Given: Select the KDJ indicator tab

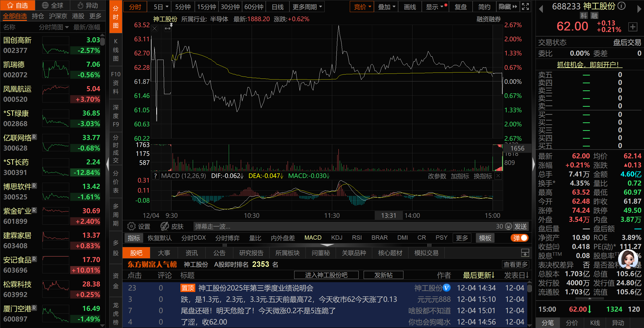Looking at the screenshot, I should click(336, 238).
